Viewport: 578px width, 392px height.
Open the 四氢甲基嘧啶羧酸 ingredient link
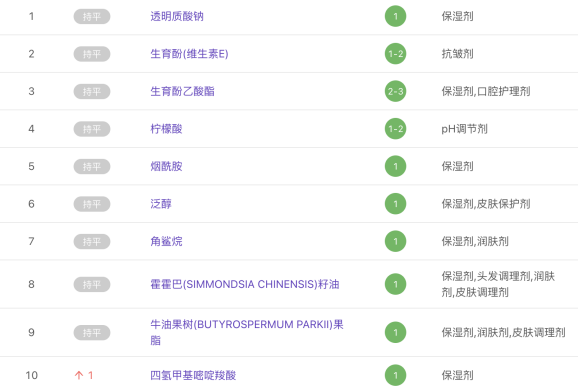tap(193, 375)
